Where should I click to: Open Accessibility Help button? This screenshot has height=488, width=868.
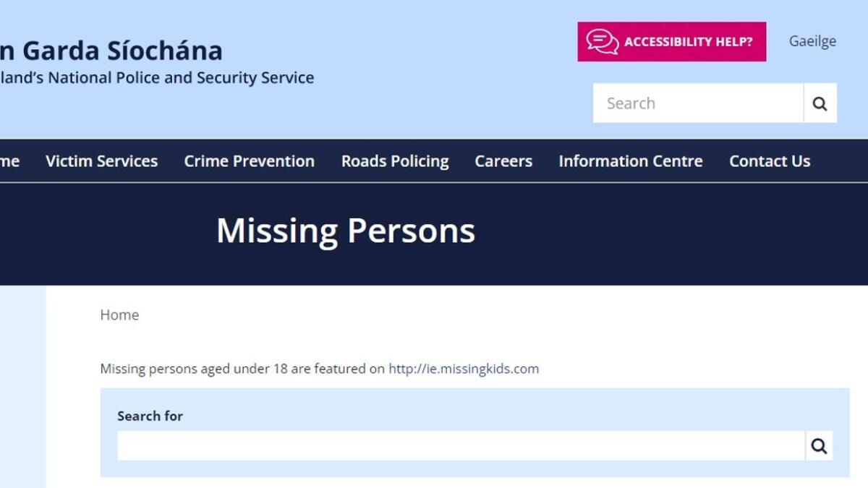tap(671, 41)
